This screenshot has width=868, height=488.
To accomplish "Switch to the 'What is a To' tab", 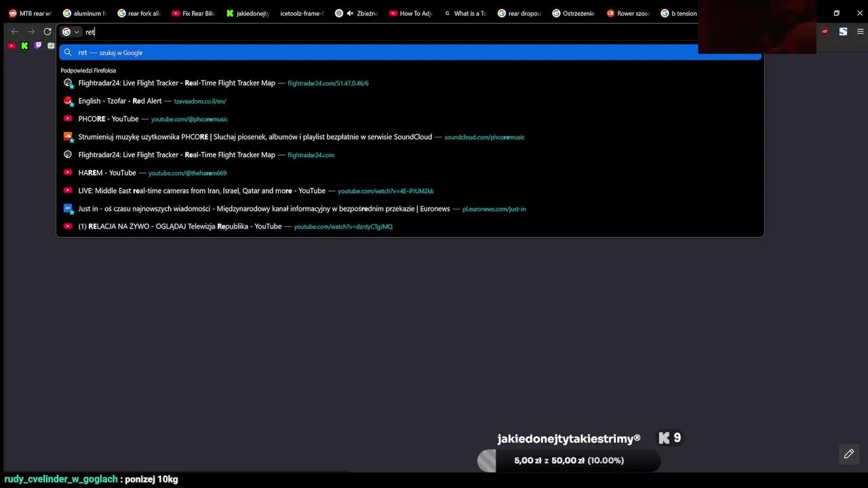I will click(x=465, y=13).
